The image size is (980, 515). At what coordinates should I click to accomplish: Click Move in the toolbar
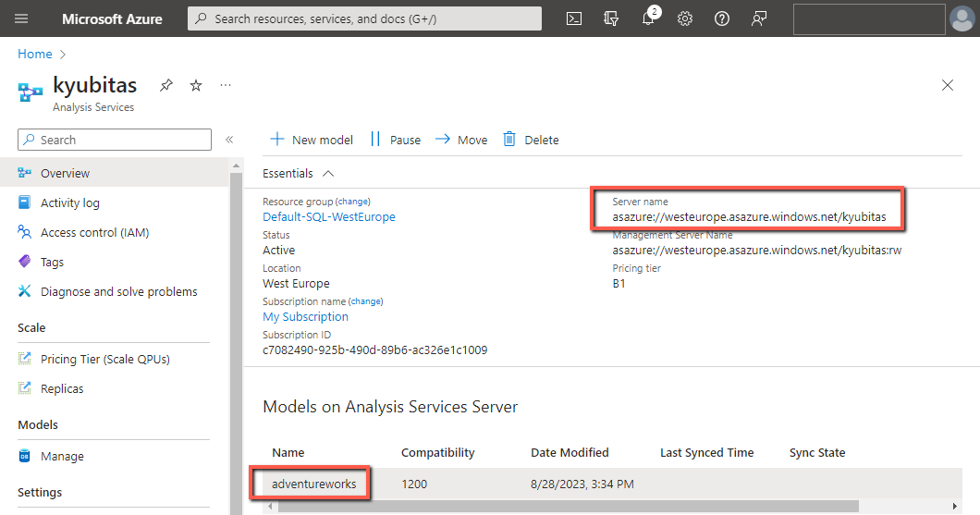(461, 140)
